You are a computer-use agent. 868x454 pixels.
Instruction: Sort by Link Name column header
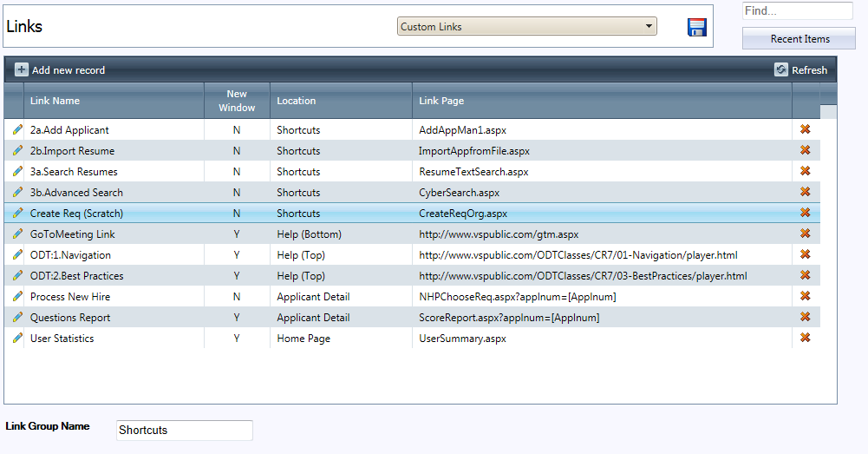pyautogui.click(x=55, y=101)
